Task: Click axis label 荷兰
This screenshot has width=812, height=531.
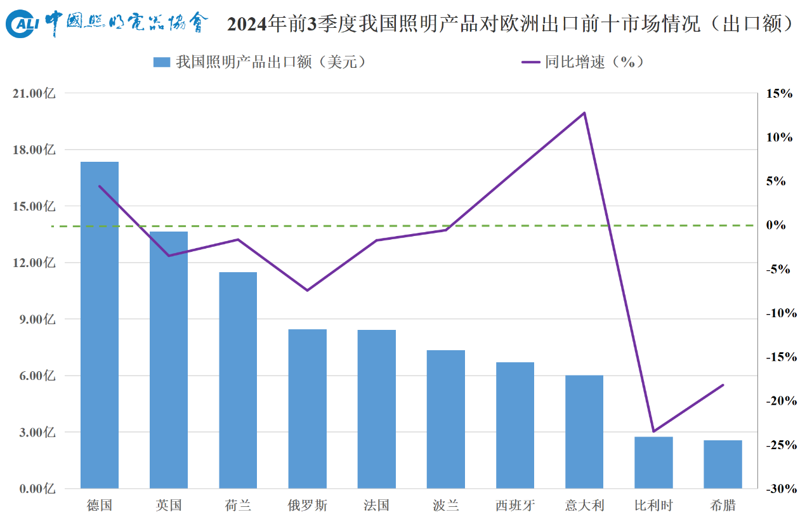Action: click(238, 506)
